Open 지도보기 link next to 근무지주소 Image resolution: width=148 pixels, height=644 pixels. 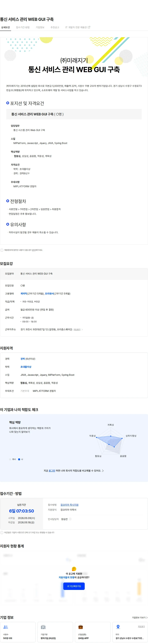pyautogui.click(x=77, y=330)
